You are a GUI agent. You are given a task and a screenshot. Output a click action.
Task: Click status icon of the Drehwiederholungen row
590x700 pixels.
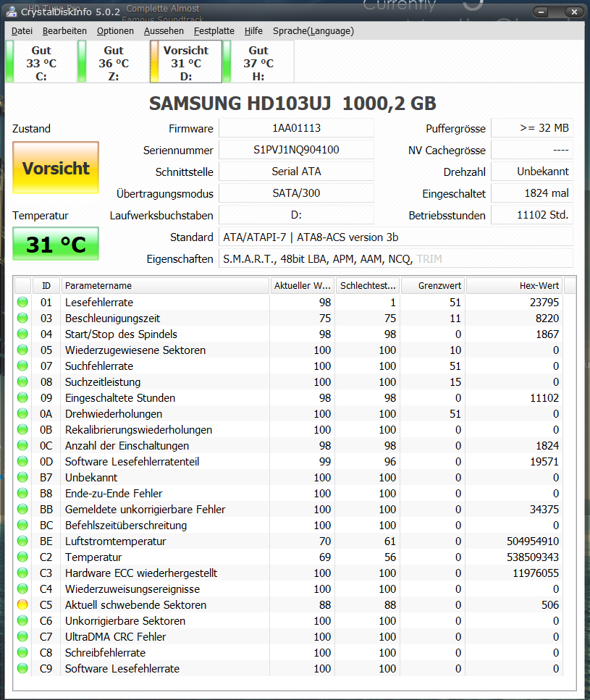point(22,414)
